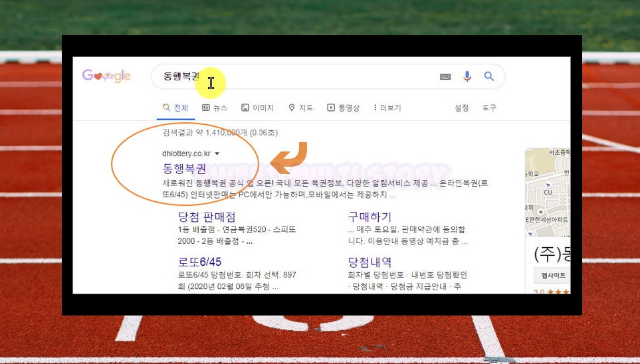Switch to the 이미지 tab
640x364 pixels.
(x=258, y=108)
